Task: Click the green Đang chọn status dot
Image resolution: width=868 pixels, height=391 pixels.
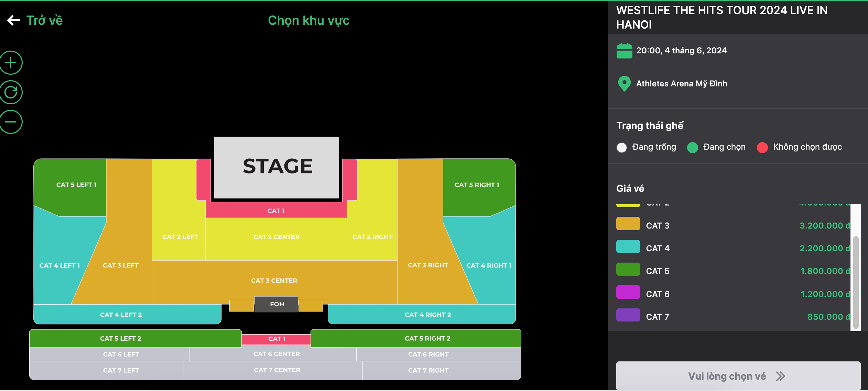Action: coord(692,147)
